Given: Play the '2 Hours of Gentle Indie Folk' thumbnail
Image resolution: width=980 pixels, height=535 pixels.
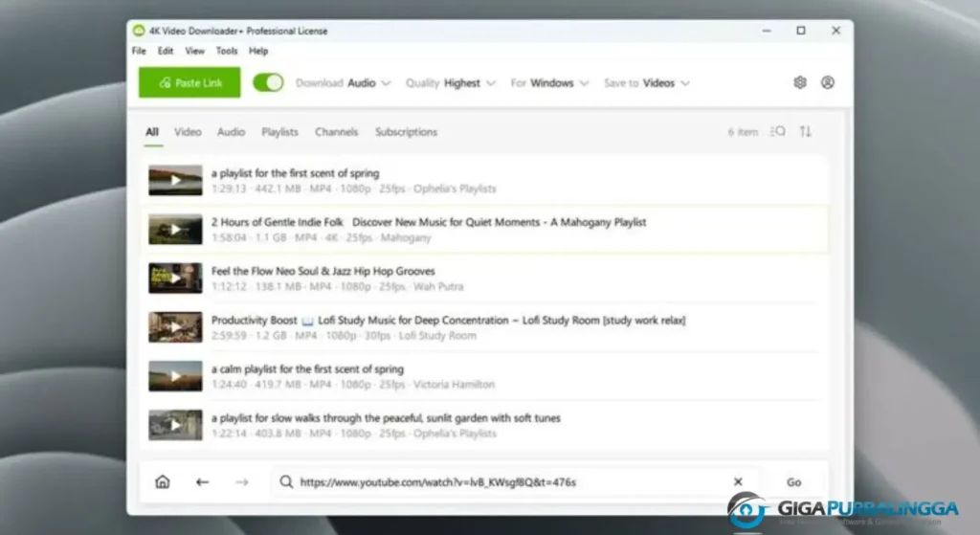Looking at the screenshot, I should [x=176, y=230].
